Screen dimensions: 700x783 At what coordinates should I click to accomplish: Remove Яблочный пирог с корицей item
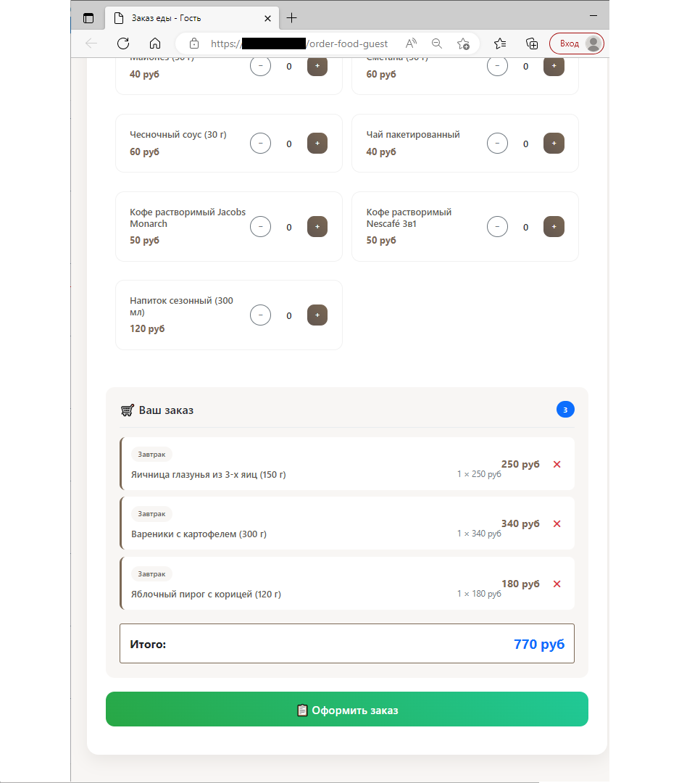(557, 584)
